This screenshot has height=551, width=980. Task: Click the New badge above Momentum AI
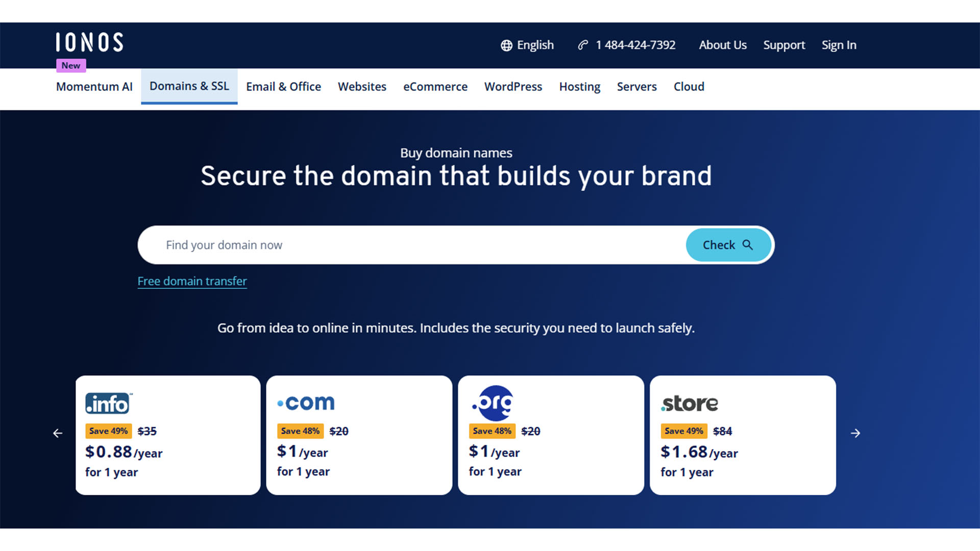pyautogui.click(x=71, y=65)
